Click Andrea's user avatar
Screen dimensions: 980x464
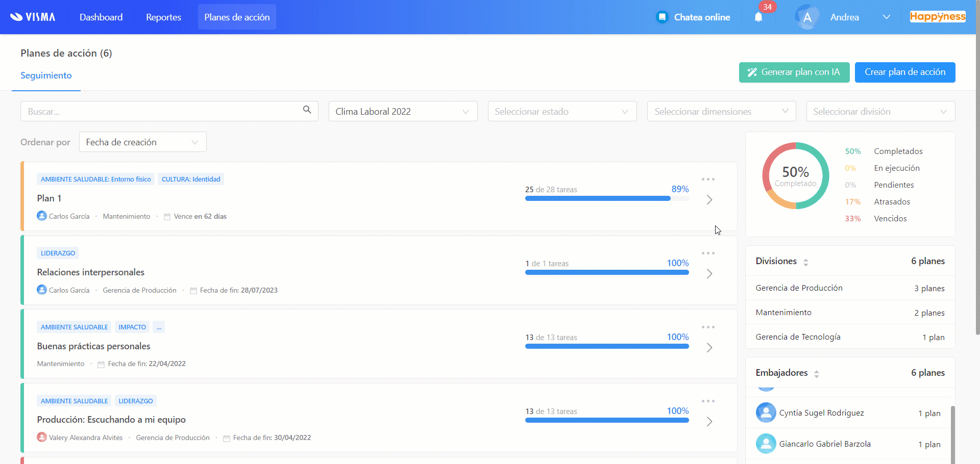807,17
